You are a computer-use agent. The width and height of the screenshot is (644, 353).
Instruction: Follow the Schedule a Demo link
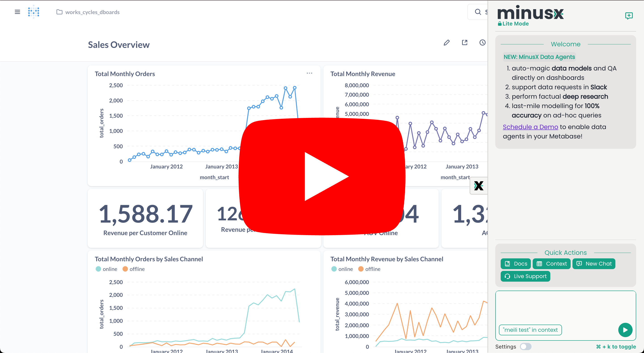(x=530, y=127)
